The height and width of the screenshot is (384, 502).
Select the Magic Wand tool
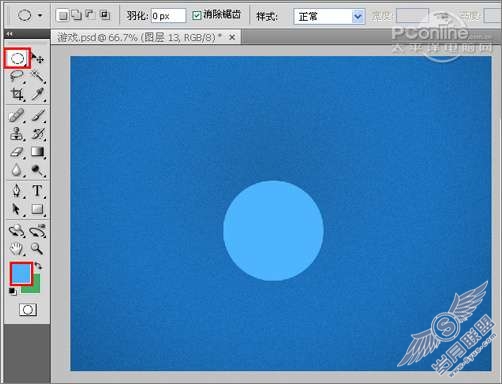point(38,77)
